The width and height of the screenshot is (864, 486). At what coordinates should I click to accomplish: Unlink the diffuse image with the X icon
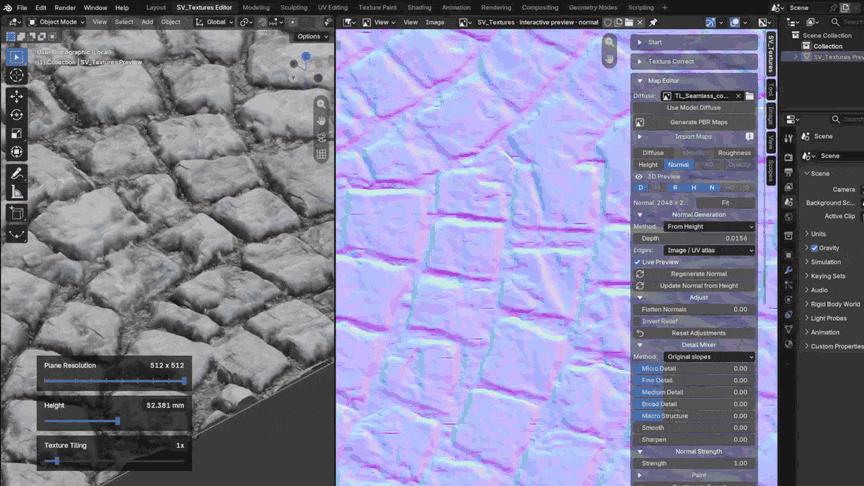pos(738,96)
